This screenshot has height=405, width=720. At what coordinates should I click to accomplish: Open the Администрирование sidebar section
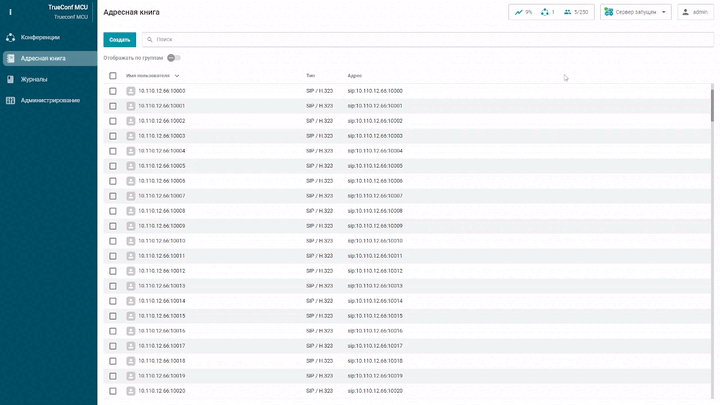click(48, 100)
